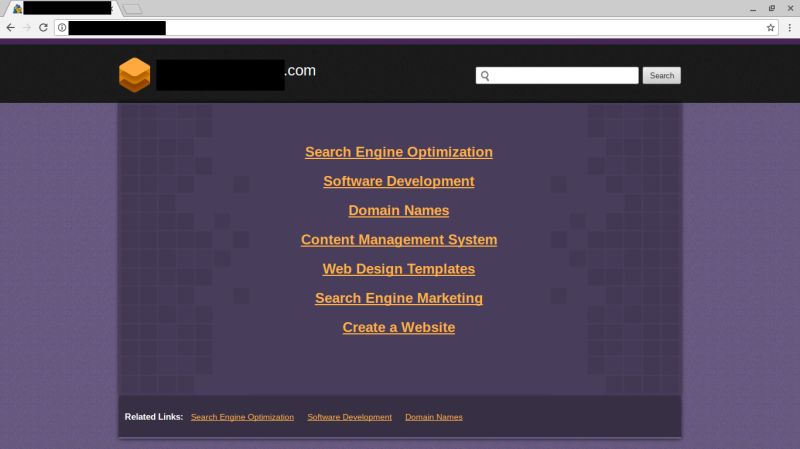Viewport: 800px width, 449px height.
Task: Open a new browser tab
Action: pos(133,9)
